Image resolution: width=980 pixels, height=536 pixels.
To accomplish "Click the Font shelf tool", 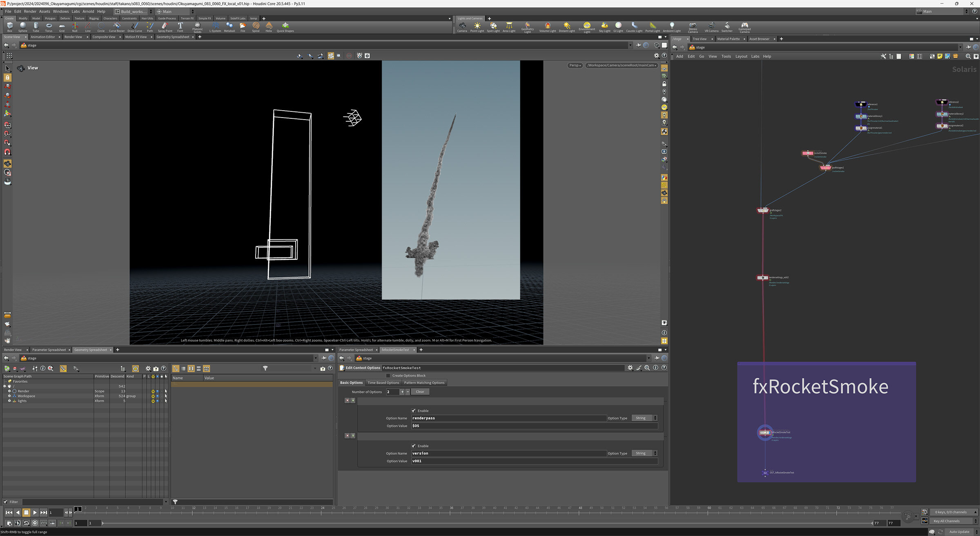I will pyautogui.click(x=180, y=27).
